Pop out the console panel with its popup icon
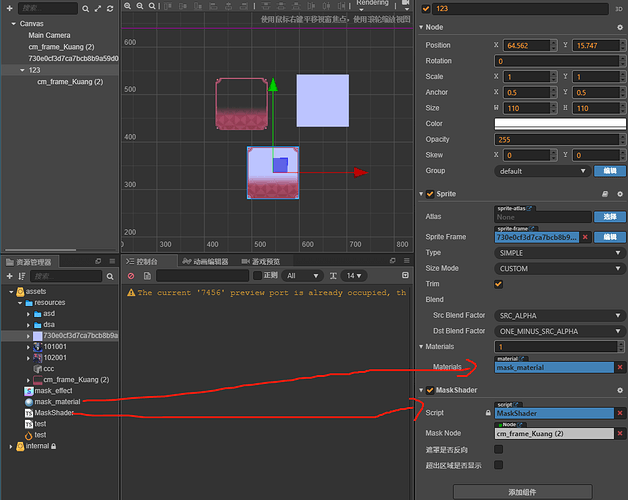Screen dimensions: 628x500 tap(392, 260)
